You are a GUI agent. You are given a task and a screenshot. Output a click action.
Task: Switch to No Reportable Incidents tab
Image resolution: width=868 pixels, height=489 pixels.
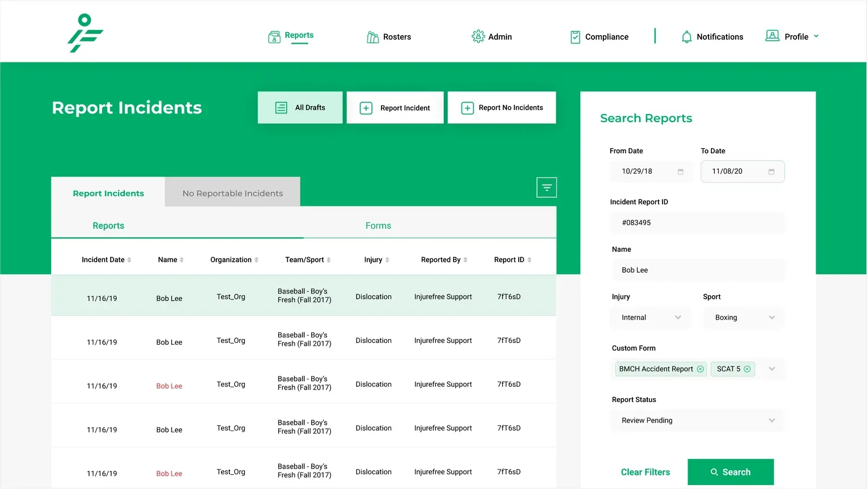pyautogui.click(x=232, y=193)
